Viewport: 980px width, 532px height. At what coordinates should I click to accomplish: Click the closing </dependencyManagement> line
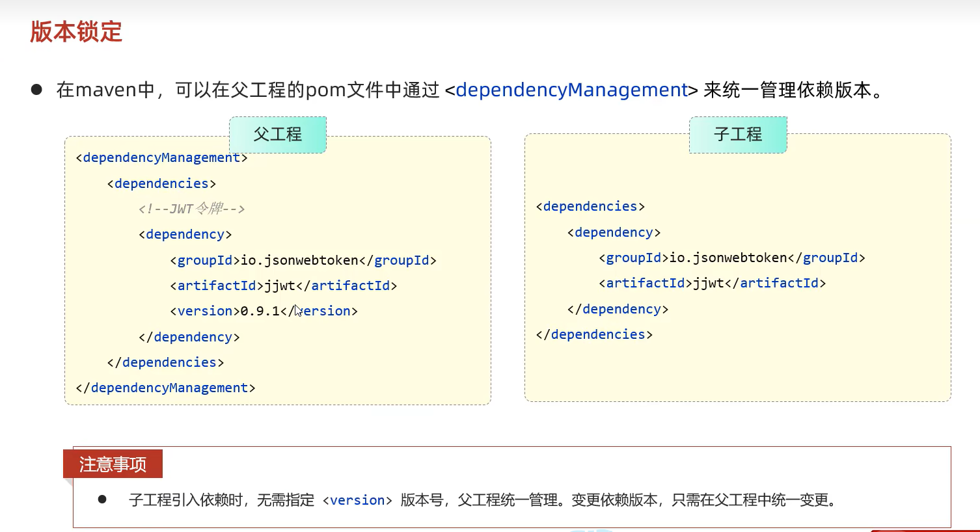[x=165, y=388]
